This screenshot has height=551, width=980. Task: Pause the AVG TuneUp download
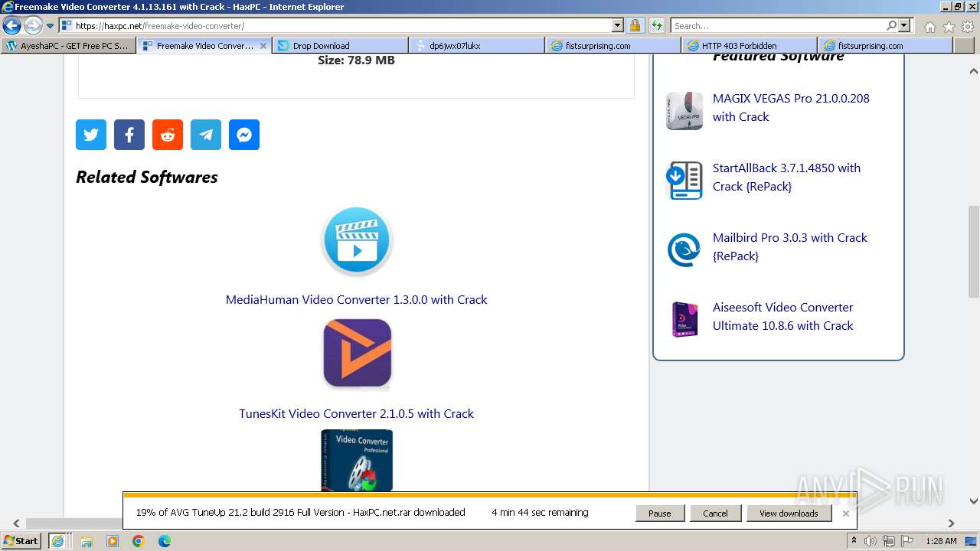tap(660, 514)
